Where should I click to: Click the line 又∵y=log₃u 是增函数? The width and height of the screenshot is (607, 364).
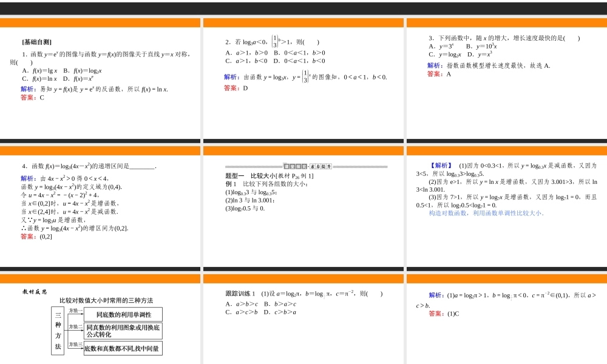click(x=53, y=220)
